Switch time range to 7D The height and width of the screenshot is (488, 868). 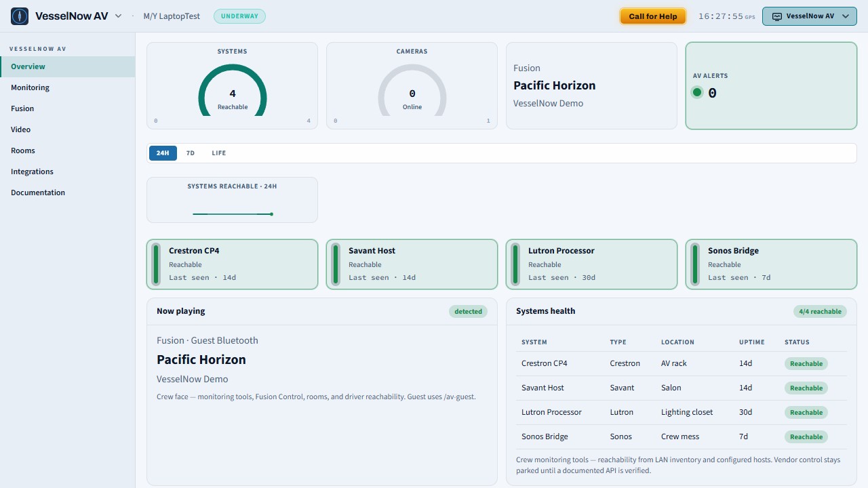(191, 153)
